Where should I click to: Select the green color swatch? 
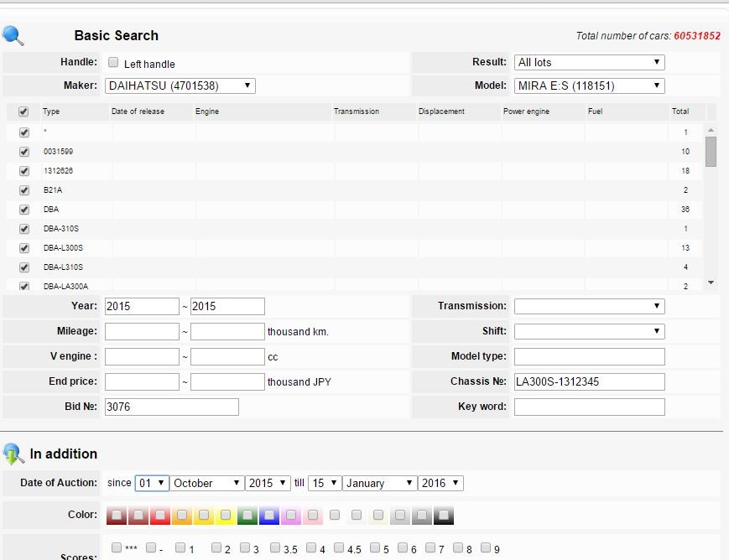[247, 516]
